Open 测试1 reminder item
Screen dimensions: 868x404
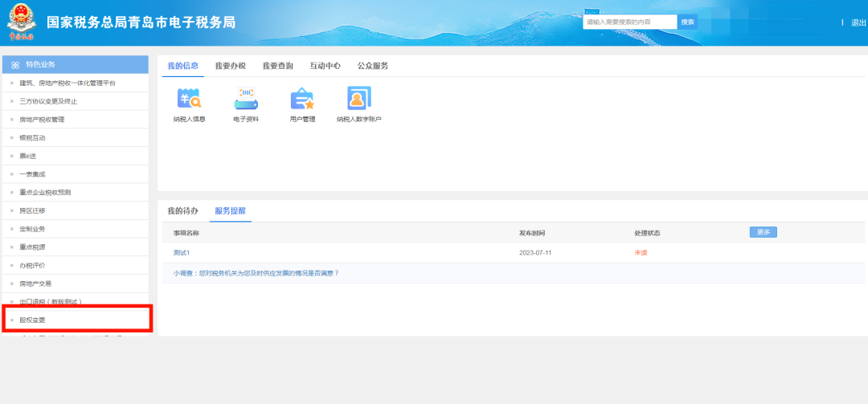pyautogui.click(x=182, y=253)
